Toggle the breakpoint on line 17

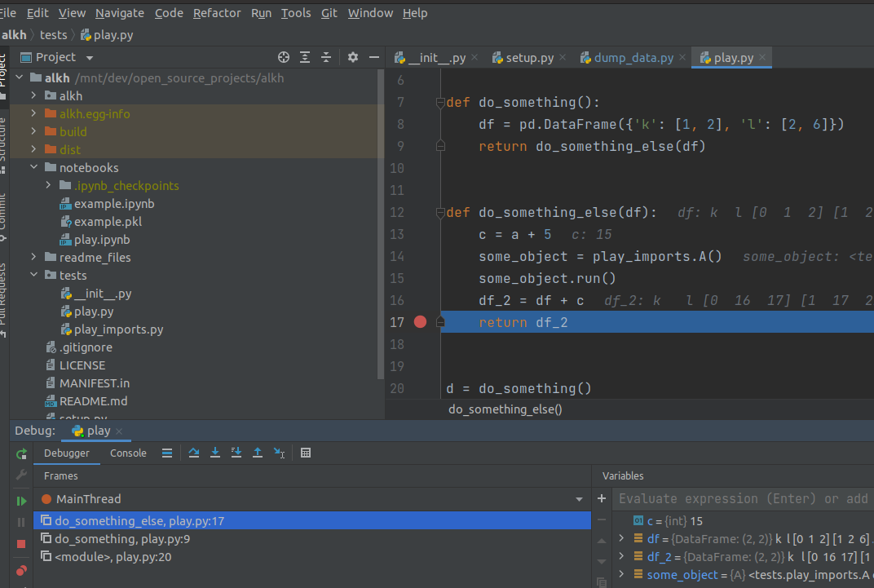tap(420, 322)
